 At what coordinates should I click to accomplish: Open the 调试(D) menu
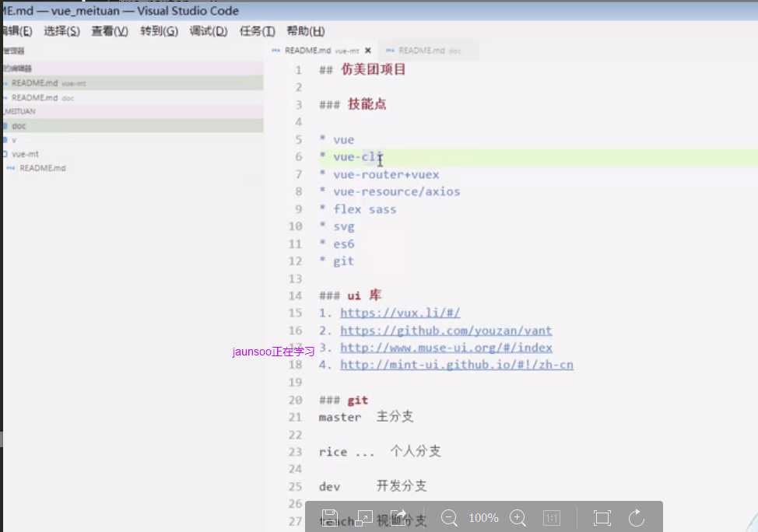pos(209,31)
